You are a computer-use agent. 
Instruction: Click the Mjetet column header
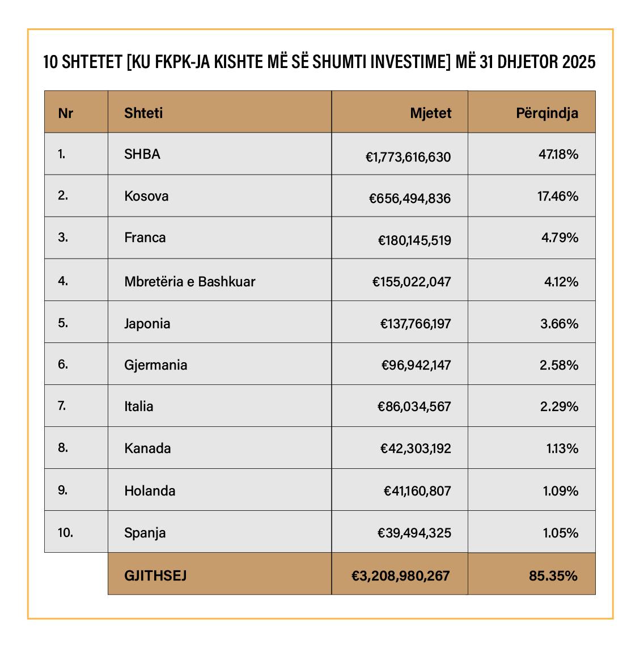pyautogui.click(x=430, y=113)
